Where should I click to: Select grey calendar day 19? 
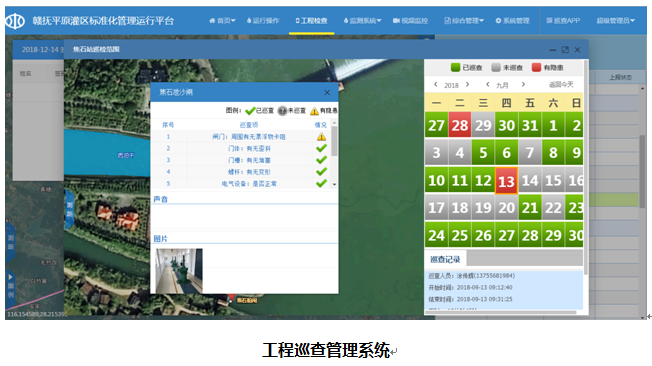(x=483, y=208)
